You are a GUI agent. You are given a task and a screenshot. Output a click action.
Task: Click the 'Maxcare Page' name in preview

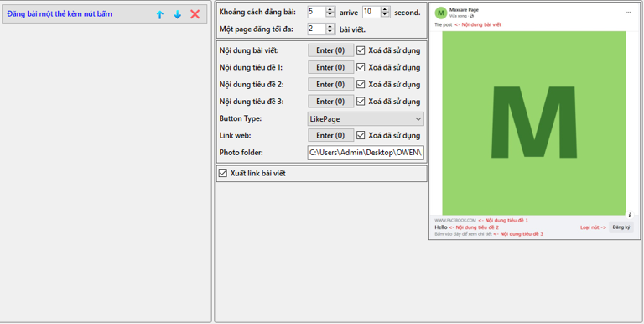464,10
